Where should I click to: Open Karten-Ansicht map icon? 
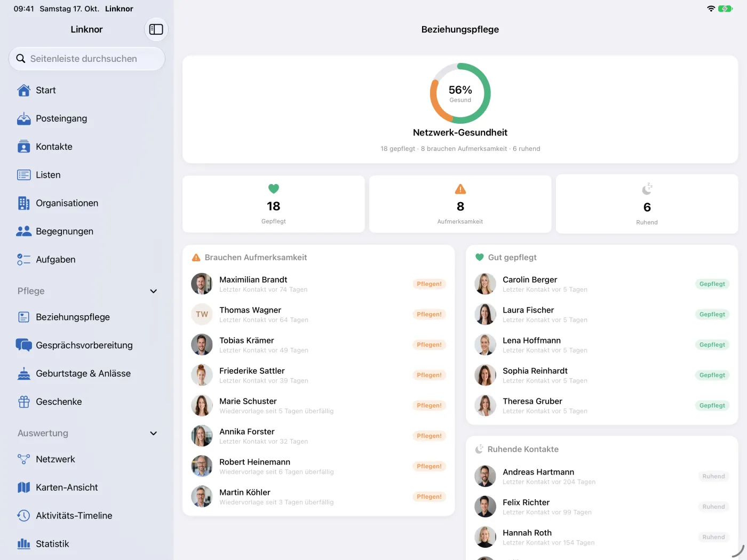coord(24,487)
